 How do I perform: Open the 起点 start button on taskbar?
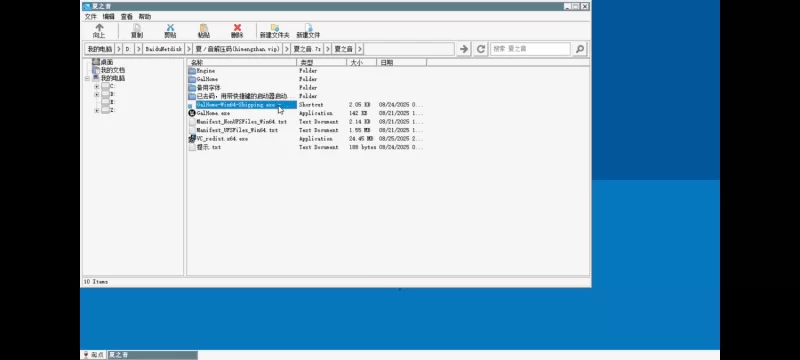[x=93, y=355]
